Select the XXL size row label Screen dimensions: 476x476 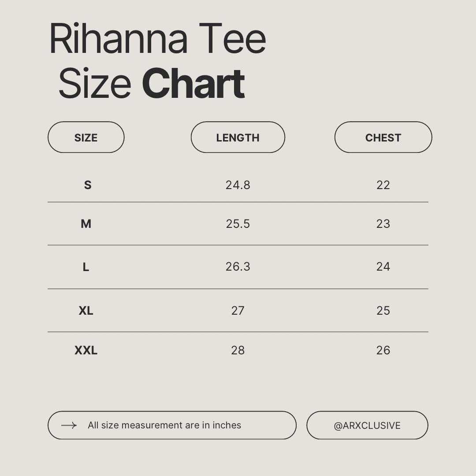coord(86,350)
